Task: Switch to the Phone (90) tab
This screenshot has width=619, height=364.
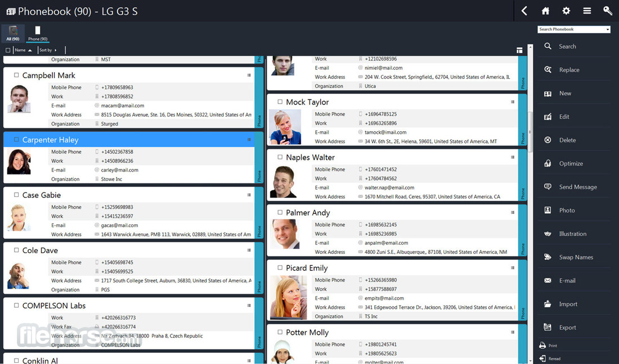Action: (38, 34)
